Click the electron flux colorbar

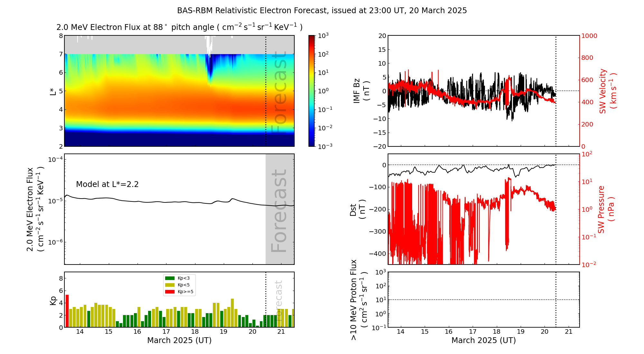(312, 91)
